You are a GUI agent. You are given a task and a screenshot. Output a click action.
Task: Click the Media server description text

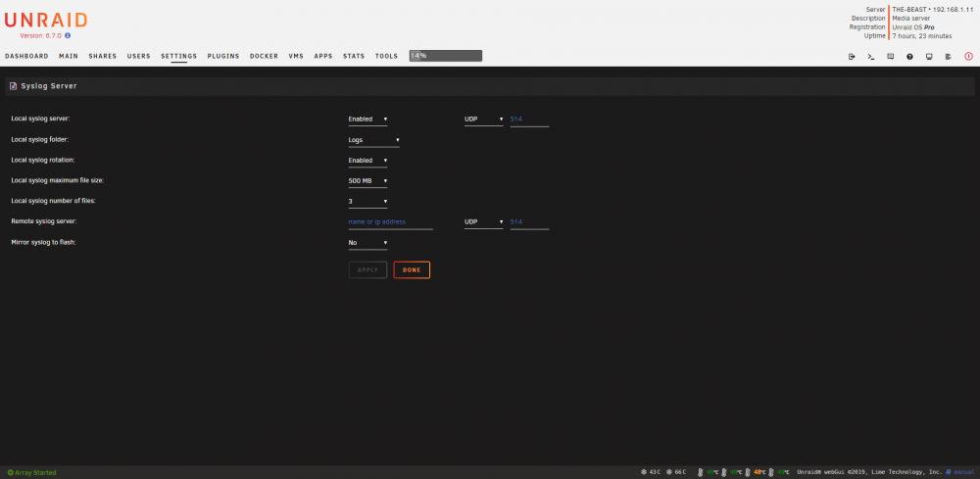(x=910, y=18)
